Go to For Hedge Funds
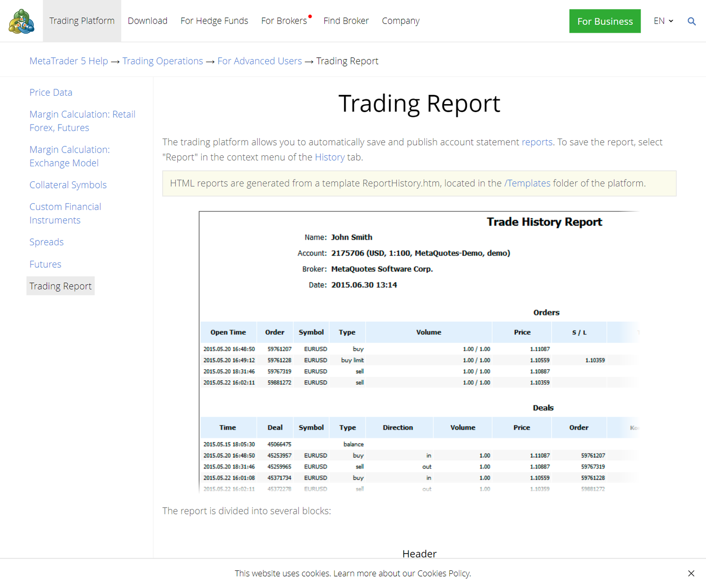706x588 pixels. click(x=214, y=21)
